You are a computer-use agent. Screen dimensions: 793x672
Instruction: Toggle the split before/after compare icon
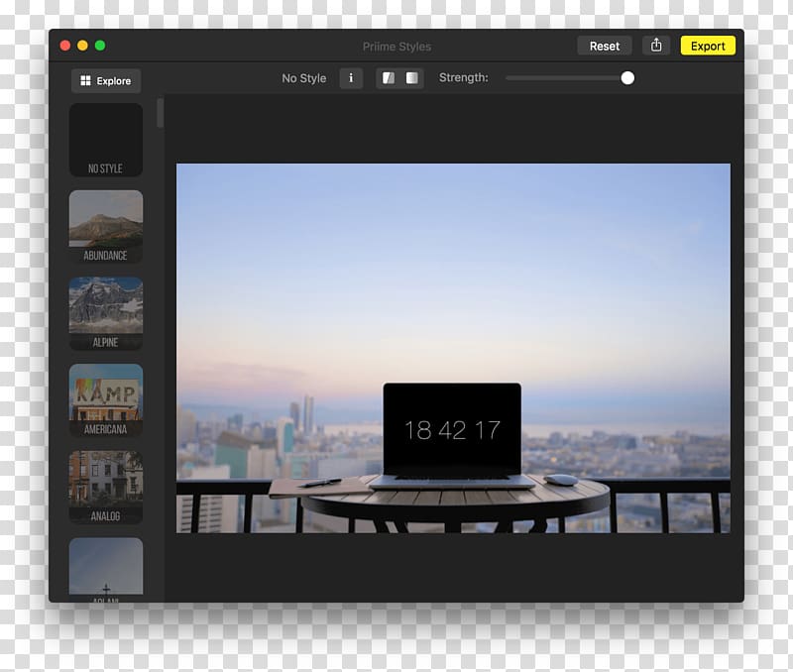pos(389,78)
